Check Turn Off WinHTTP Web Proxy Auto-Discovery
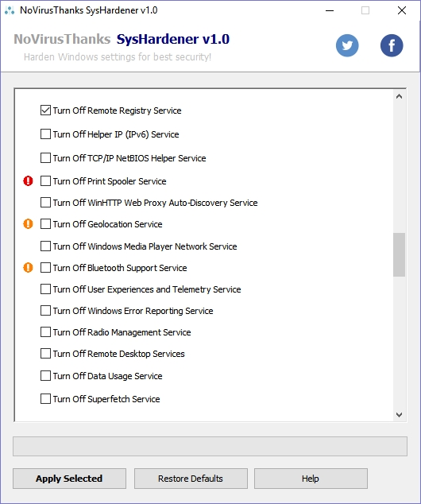 coord(45,203)
